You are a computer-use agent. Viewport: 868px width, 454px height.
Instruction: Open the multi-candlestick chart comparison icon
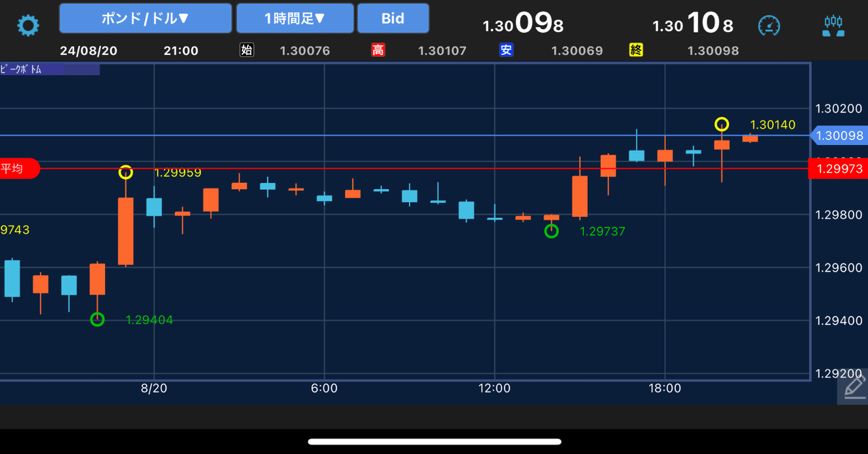(833, 25)
